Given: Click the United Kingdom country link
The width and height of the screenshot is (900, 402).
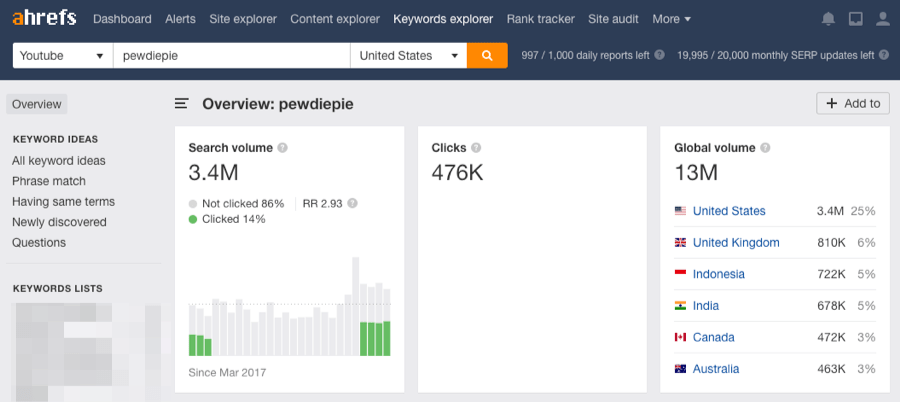Looking at the screenshot, I should 736,242.
